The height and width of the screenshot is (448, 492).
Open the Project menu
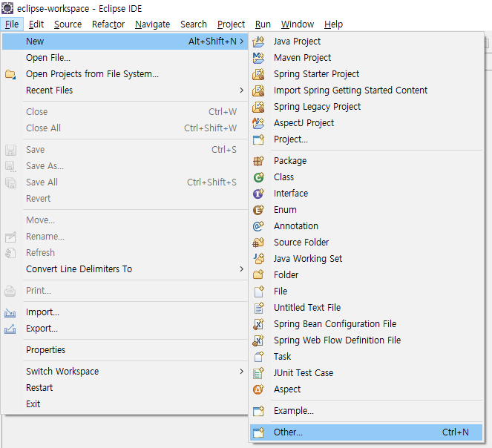click(231, 24)
